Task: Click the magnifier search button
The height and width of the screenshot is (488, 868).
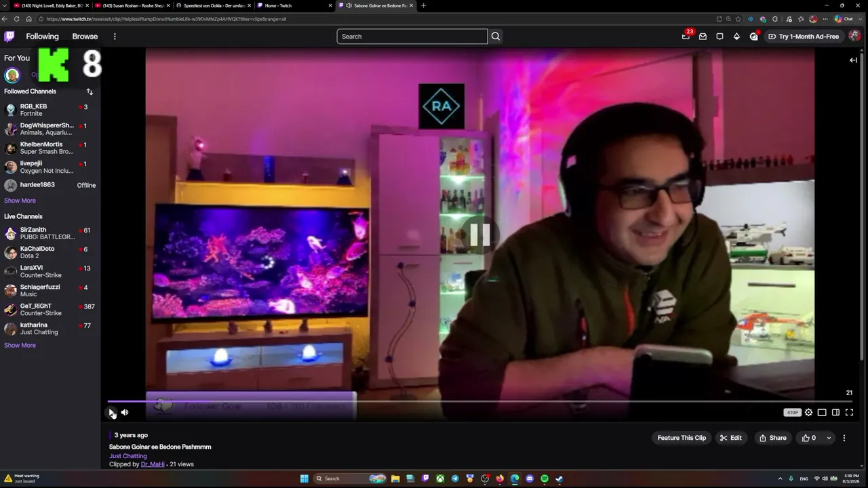Action: click(x=496, y=37)
